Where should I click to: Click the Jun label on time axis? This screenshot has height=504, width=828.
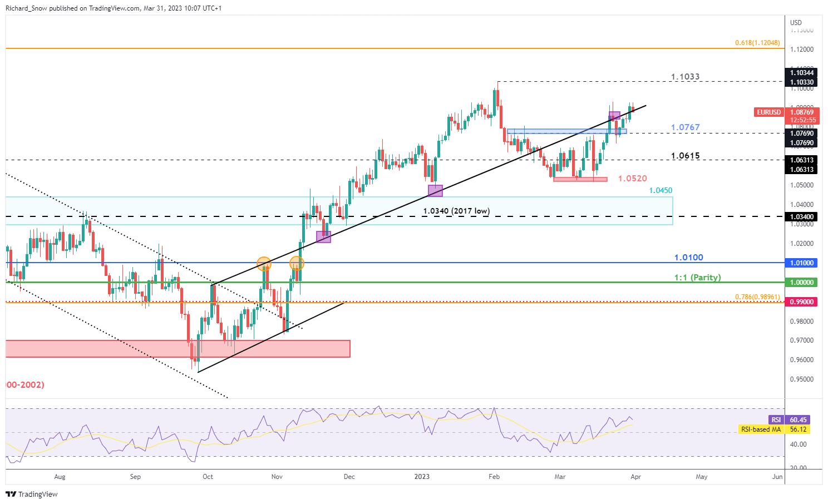coord(777,477)
